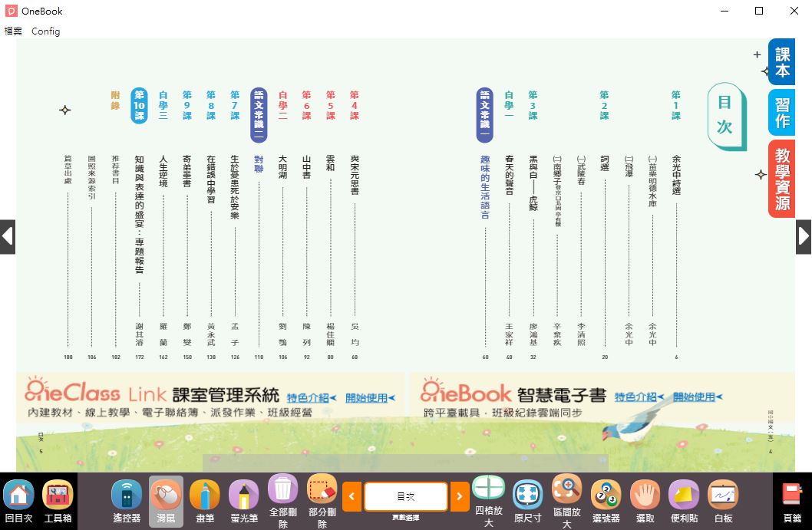Open OneBook 特色介紹 link
812x530 pixels.
pyautogui.click(x=639, y=397)
